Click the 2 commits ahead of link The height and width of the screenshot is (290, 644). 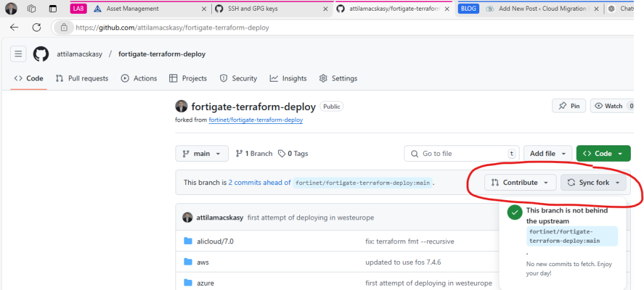259,182
